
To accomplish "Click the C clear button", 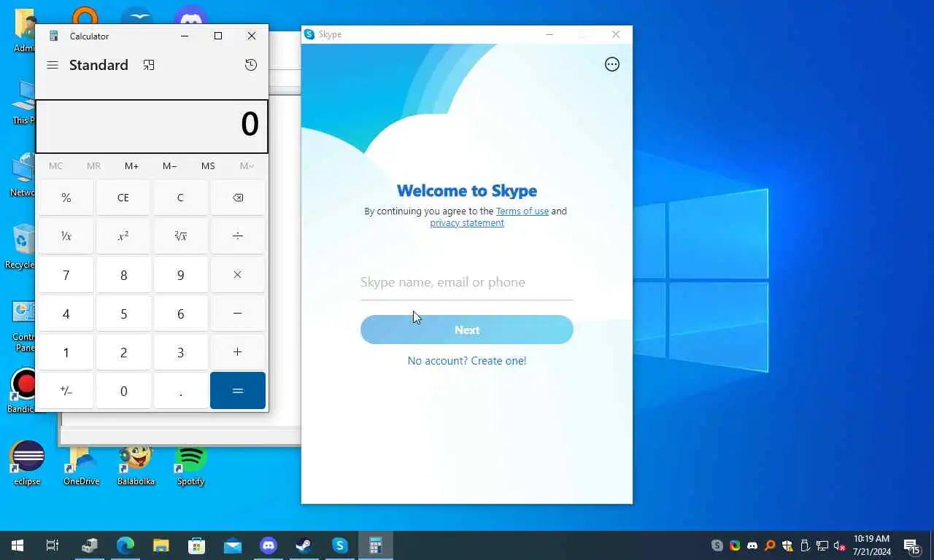I will (181, 198).
